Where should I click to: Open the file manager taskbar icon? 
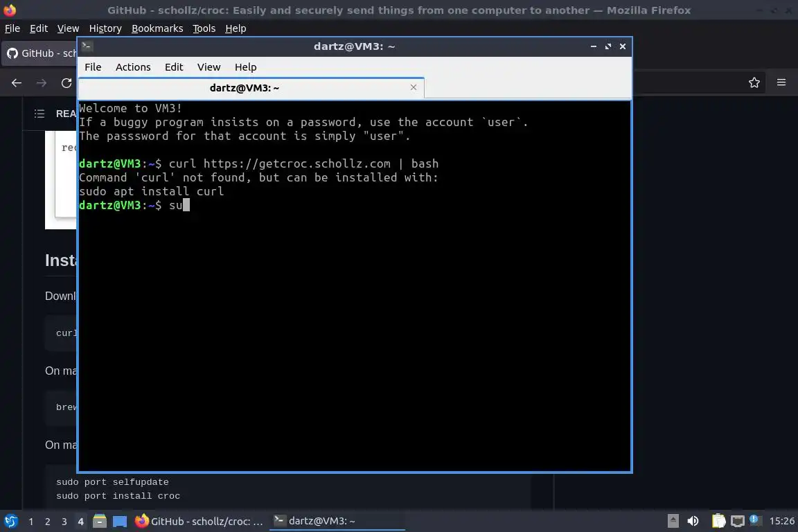100,522
